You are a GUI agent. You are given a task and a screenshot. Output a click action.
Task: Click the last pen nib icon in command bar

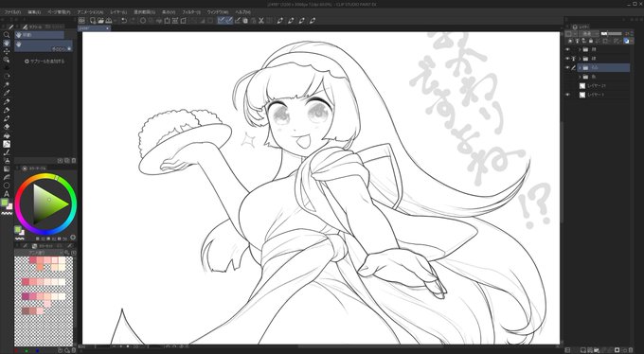pyautogui.click(x=313, y=21)
